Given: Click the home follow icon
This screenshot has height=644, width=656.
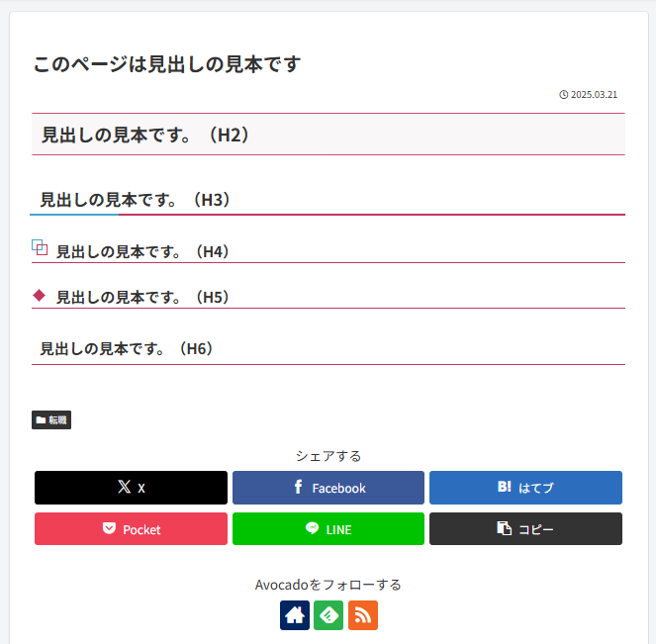Looking at the screenshot, I should click(295, 615).
